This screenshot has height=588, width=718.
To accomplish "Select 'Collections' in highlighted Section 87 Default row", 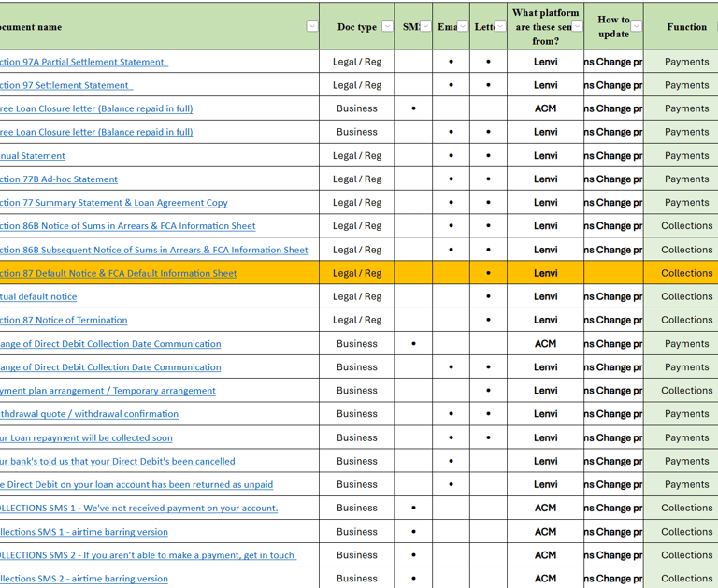I will coord(682,273).
